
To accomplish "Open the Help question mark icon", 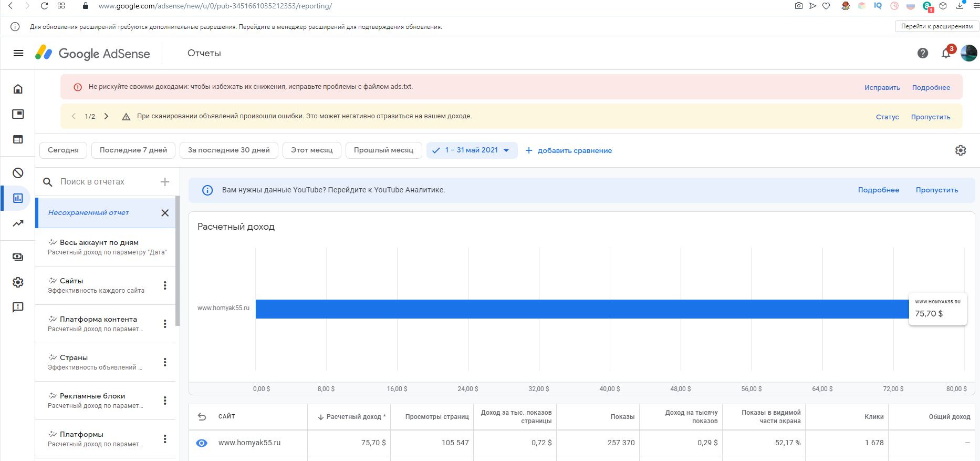I will pyautogui.click(x=923, y=53).
